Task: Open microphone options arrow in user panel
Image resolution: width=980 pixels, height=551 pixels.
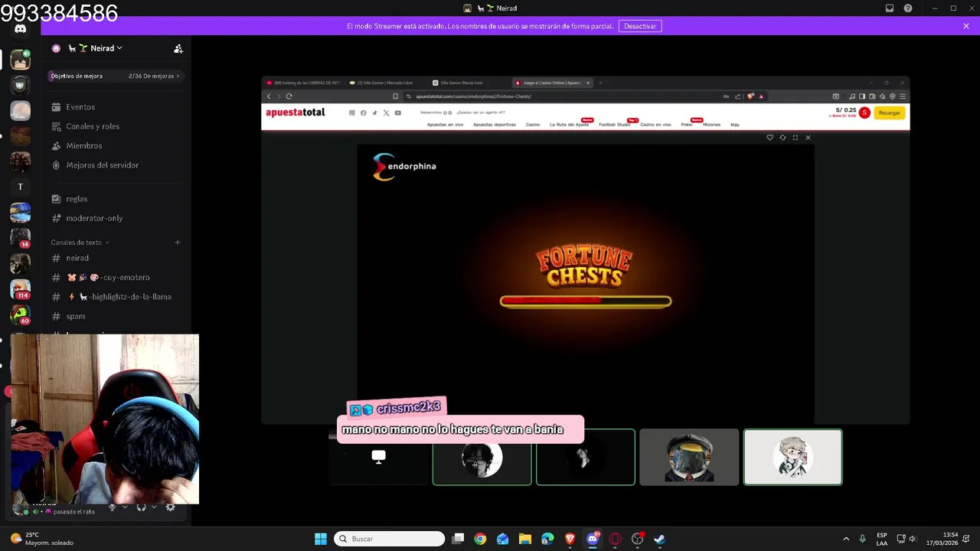Action: pyautogui.click(x=125, y=507)
